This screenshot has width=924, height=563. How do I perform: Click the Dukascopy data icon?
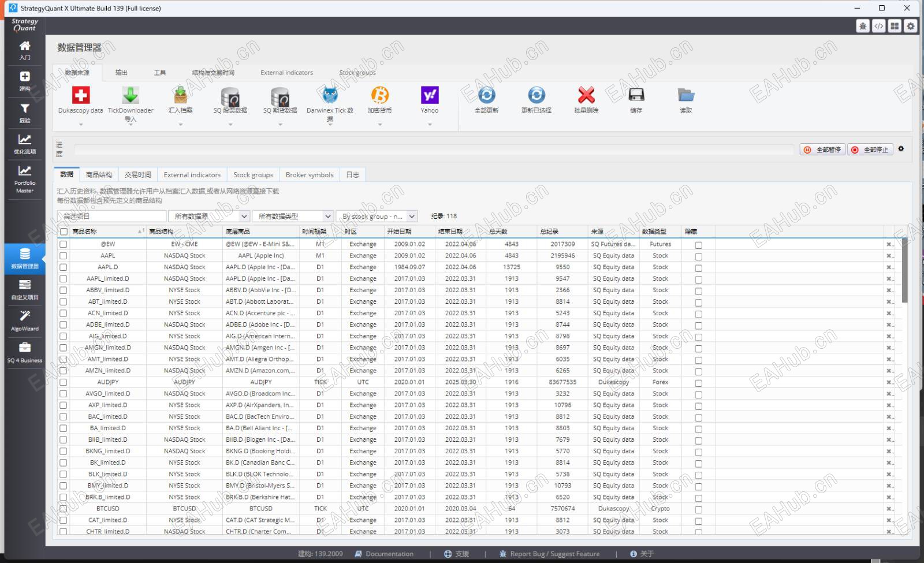[80, 96]
